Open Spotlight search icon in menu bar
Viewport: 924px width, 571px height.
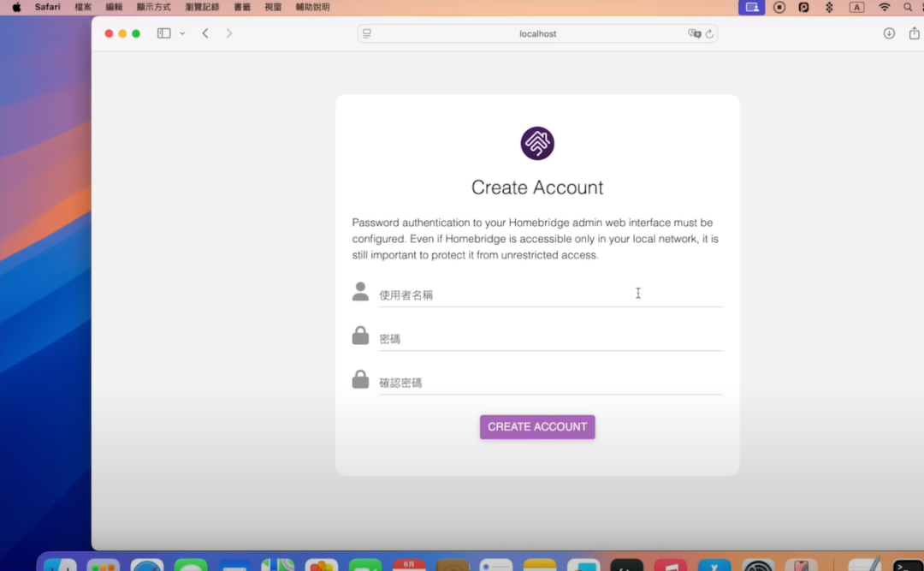pos(908,7)
